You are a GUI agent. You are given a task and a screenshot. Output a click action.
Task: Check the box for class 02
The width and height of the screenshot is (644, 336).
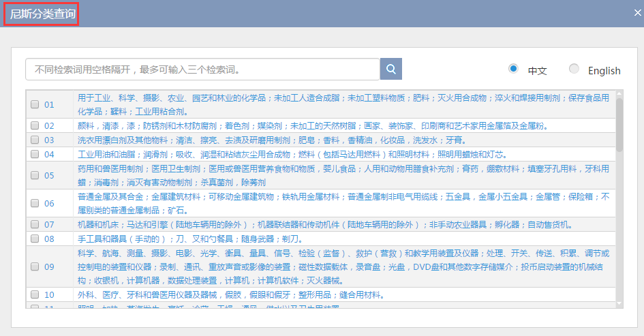[35, 125]
